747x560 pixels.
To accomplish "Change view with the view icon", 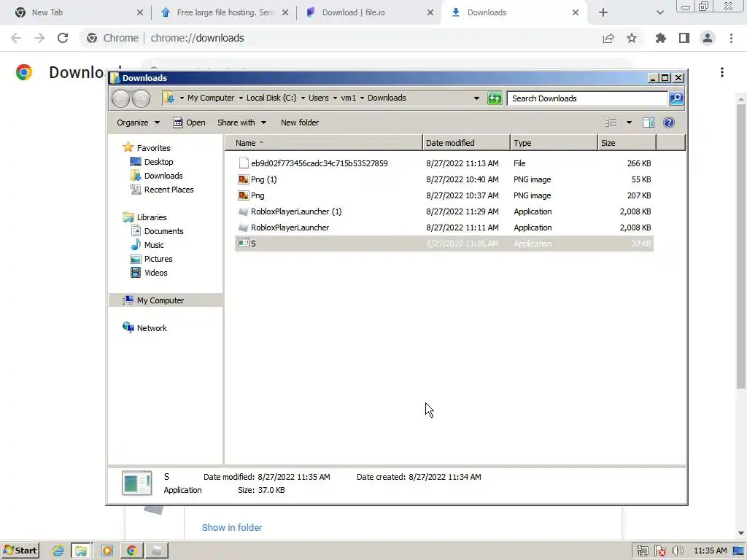I will 611,122.
